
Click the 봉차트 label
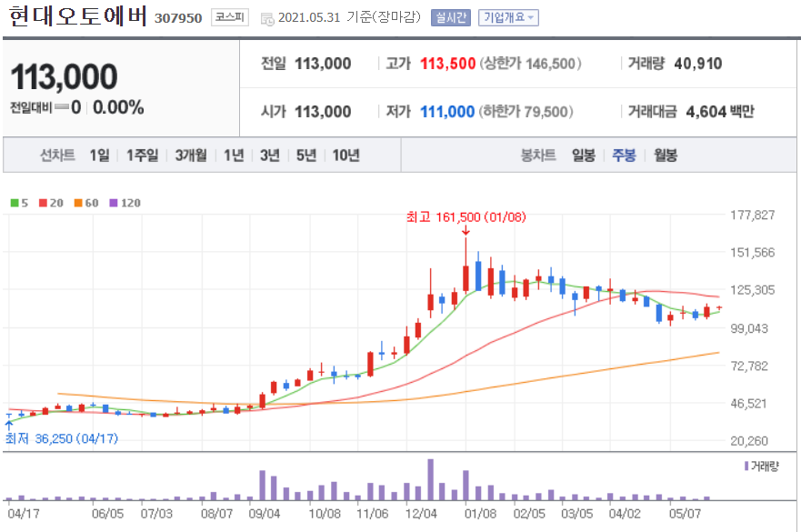pos(538,155)
